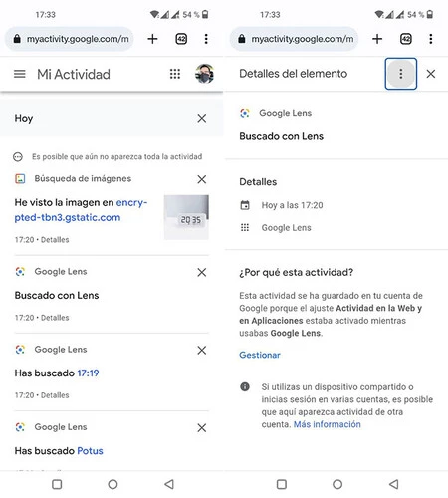Open new tab with left plus icon

click(152, 39)
